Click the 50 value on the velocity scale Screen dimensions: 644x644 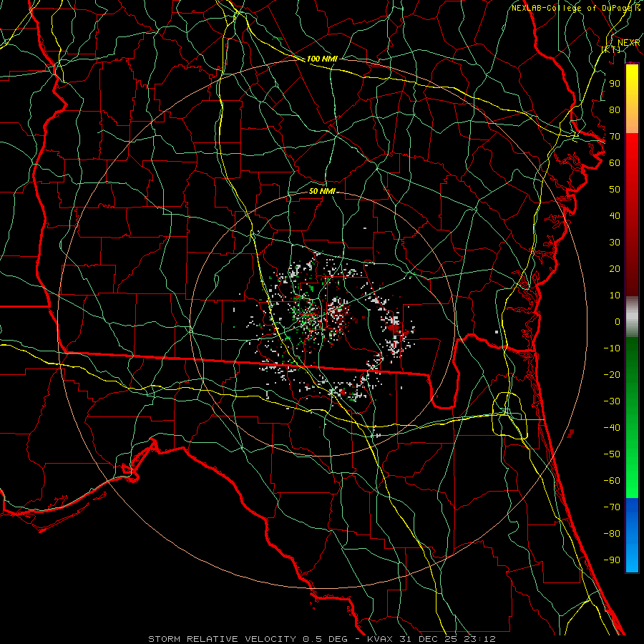[615, 190]
